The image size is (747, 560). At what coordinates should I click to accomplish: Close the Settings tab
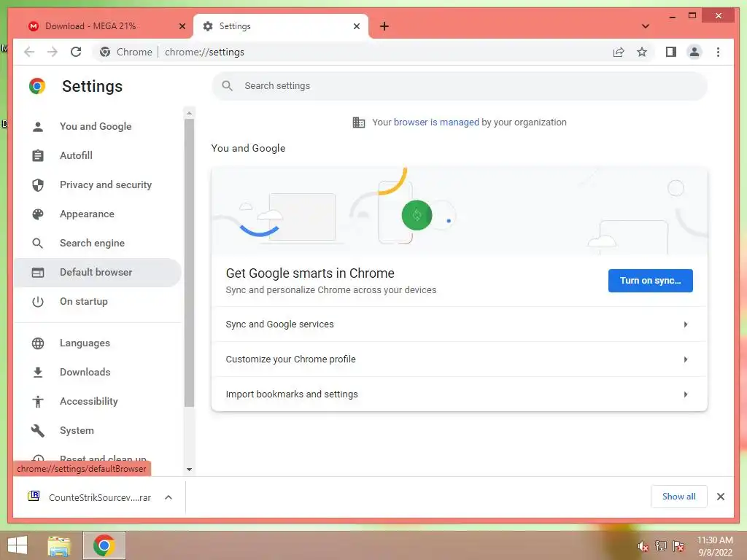(356, 26)
